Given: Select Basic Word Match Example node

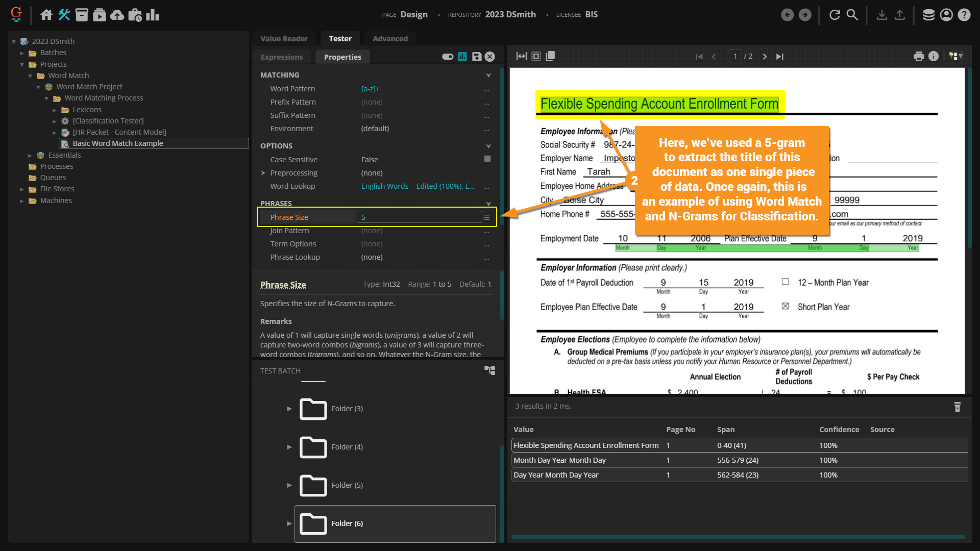Looking at the screenshot, I should [x=117, y=143].
